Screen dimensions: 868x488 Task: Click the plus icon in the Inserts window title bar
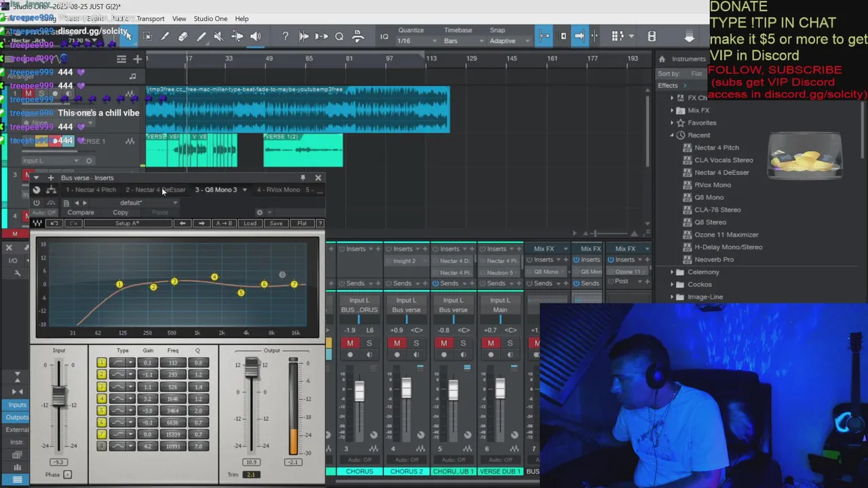click(50, 178)
